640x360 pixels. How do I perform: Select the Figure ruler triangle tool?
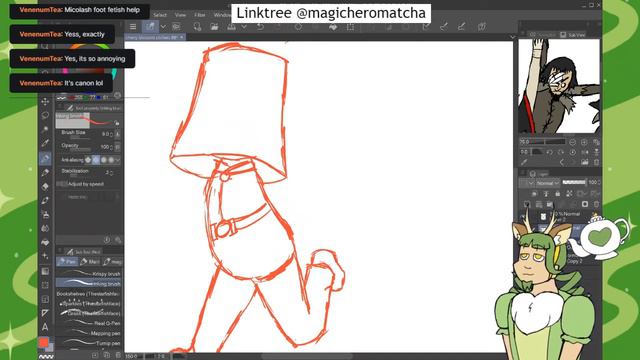click(x=45, y=313)
